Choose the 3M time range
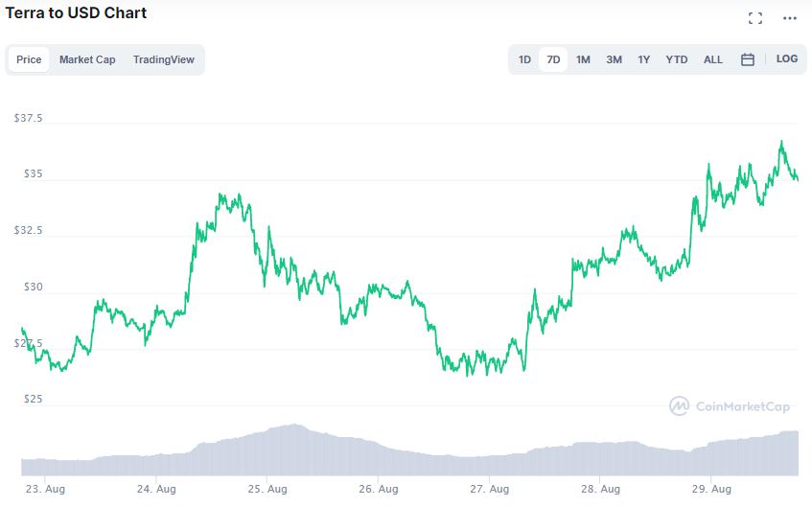Image resolution: width=812 pixels, height=507 pixels. coord(614,59)
